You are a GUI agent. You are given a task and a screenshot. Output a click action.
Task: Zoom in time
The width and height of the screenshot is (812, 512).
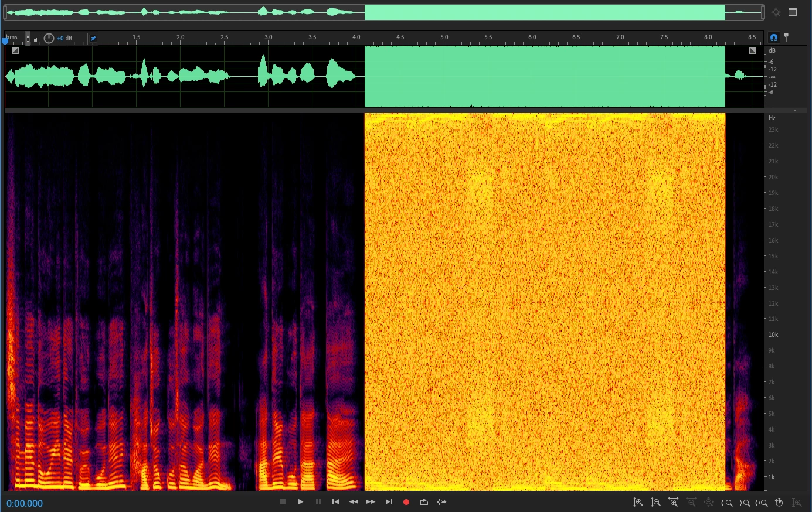tap(673, 503)
